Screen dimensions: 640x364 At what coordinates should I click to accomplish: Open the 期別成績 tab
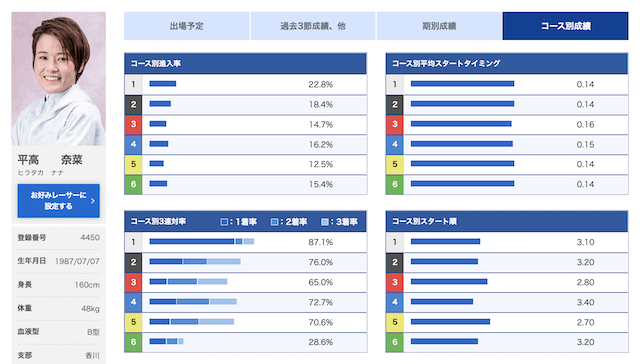pyautogui.click(x=439, y=26)
